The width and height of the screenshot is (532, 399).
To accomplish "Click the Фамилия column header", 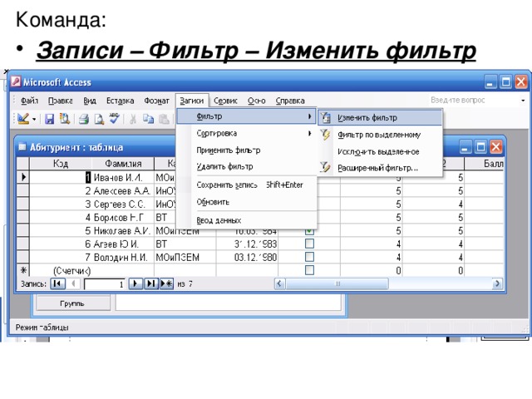I will coord(123,164).
